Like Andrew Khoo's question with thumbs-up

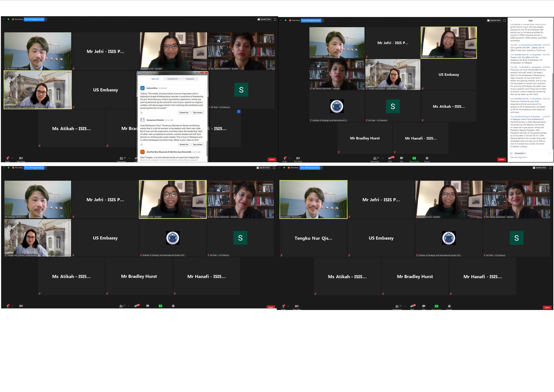pos(142,112)
